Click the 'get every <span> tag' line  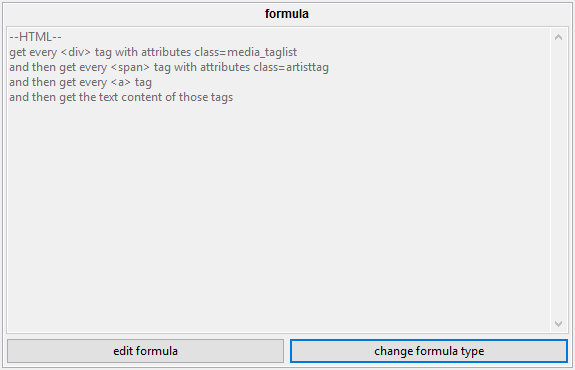(x=169, y=67)
